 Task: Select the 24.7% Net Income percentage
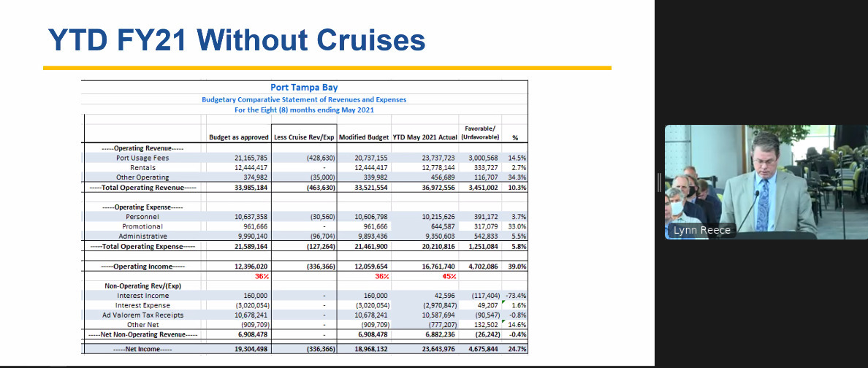pos(516,349)
